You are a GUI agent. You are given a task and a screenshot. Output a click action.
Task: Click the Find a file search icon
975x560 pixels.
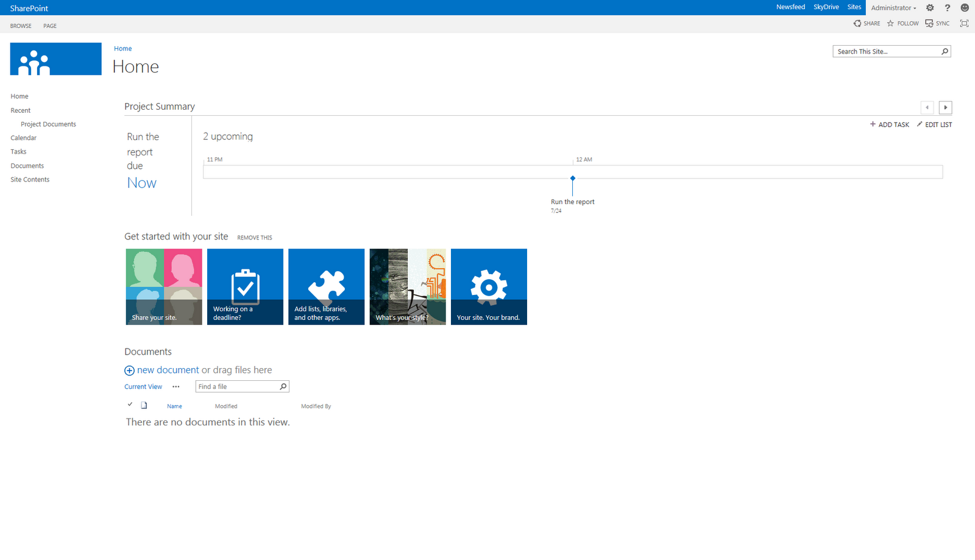[283, 386]
